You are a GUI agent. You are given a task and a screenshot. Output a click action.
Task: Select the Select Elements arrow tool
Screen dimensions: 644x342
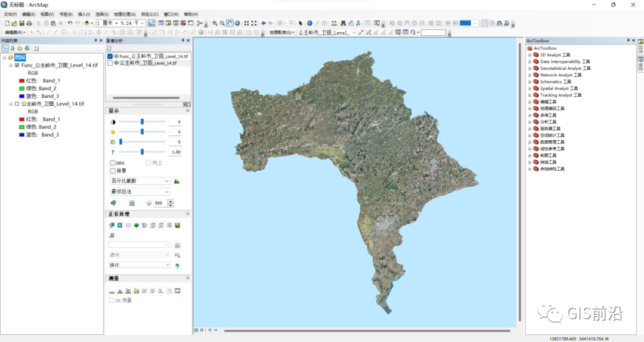pyautogui.click(x=301, y=23)
